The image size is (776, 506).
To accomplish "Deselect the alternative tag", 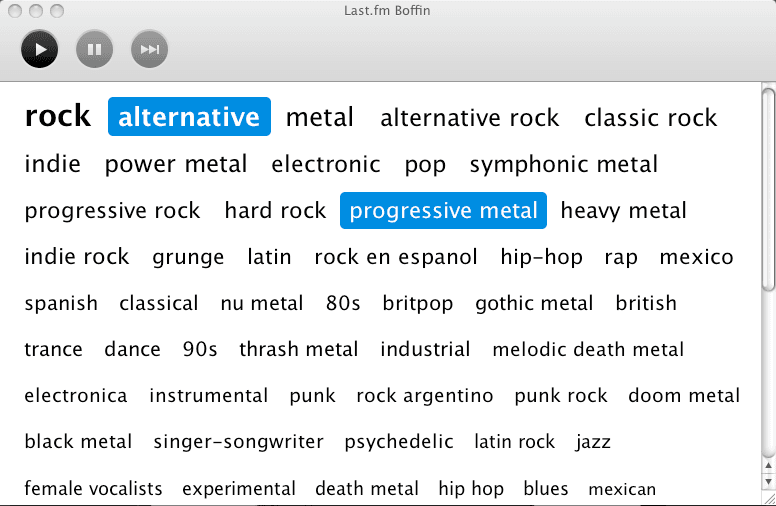I will [189, 117].
